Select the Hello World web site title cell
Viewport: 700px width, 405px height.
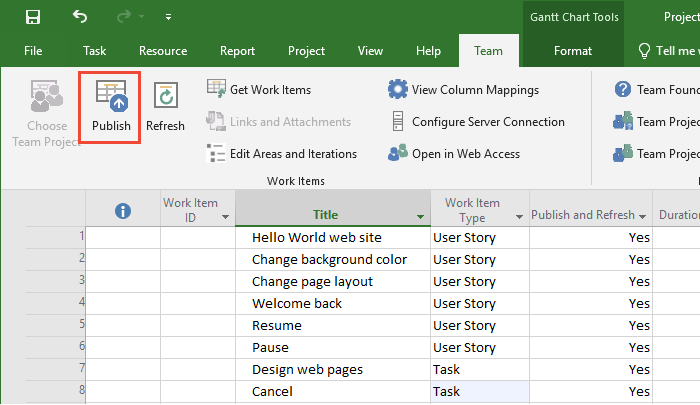click(333, 238)
